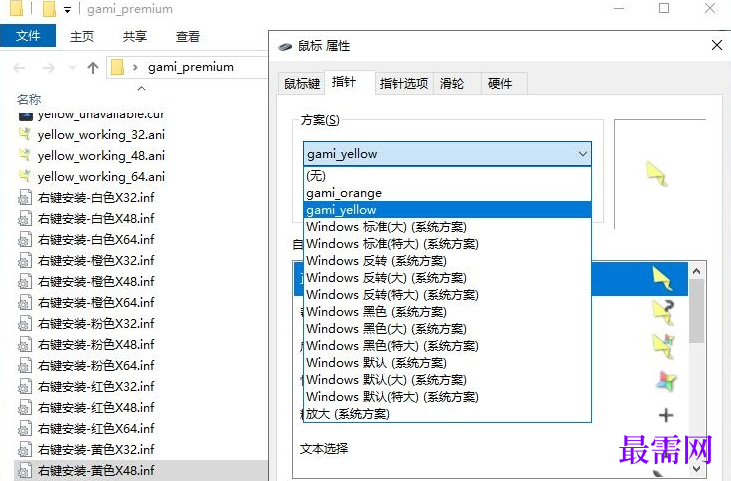Click the yellow_working_48.ani file icon
Screen dimensions: 731x481
(25, 155)
